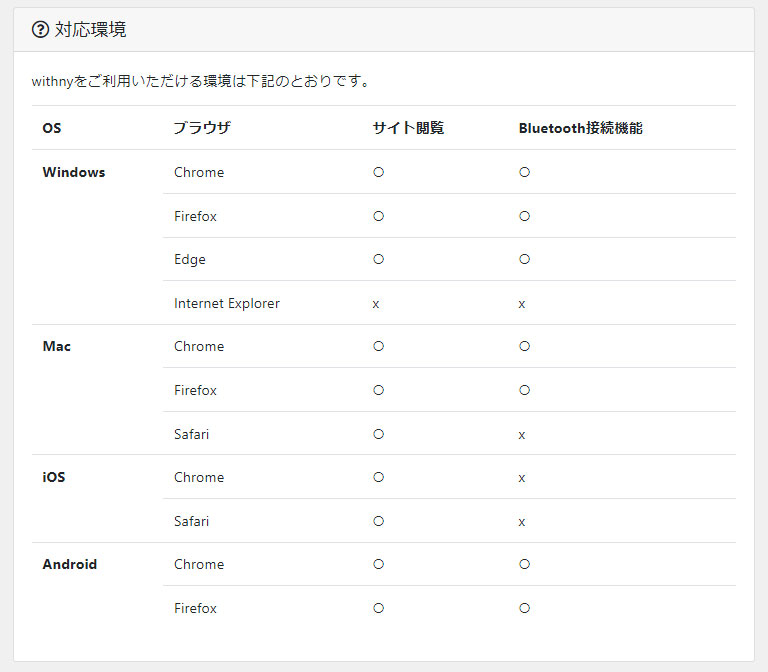
Task: Click the withny environment description text
Action: tap(200, 81)
